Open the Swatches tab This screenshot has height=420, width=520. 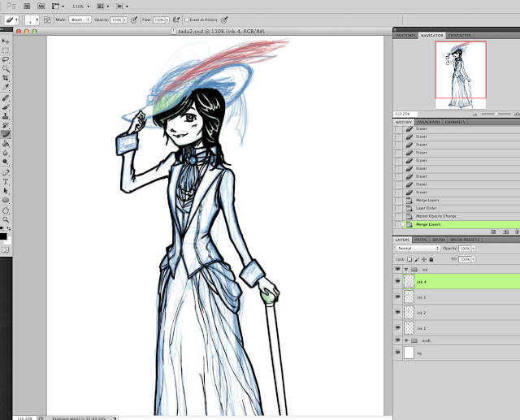pyautogui.click(x=405, y=37)
